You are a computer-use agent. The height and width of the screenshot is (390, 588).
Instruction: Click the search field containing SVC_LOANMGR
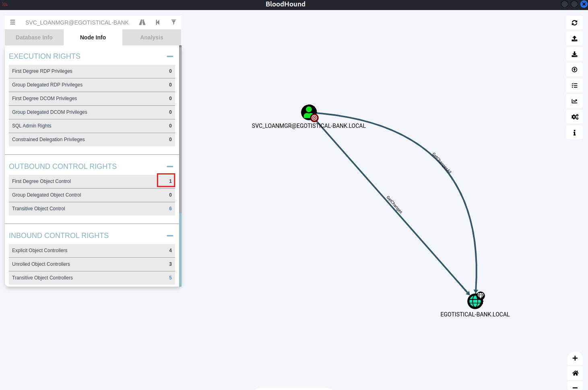click(77, 23)
